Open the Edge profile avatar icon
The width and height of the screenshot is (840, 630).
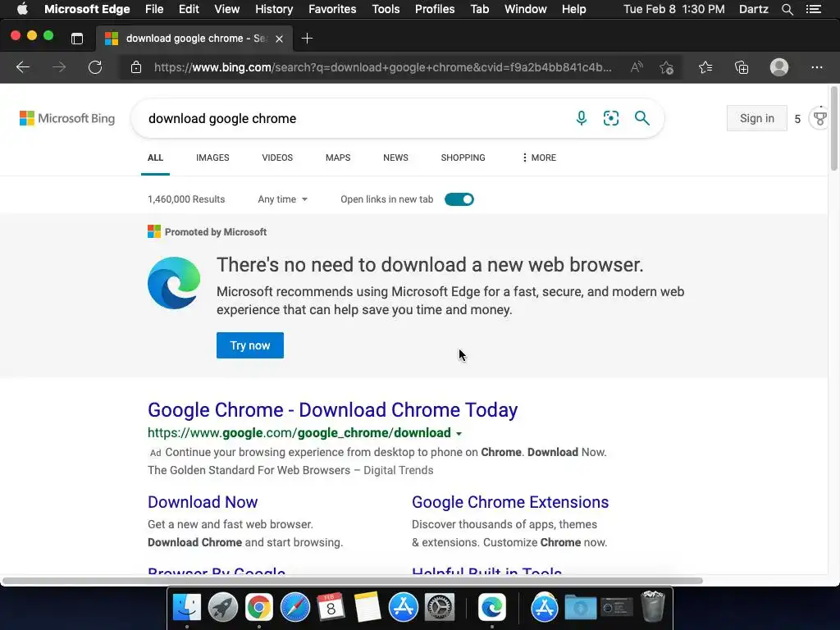[779, 67]
